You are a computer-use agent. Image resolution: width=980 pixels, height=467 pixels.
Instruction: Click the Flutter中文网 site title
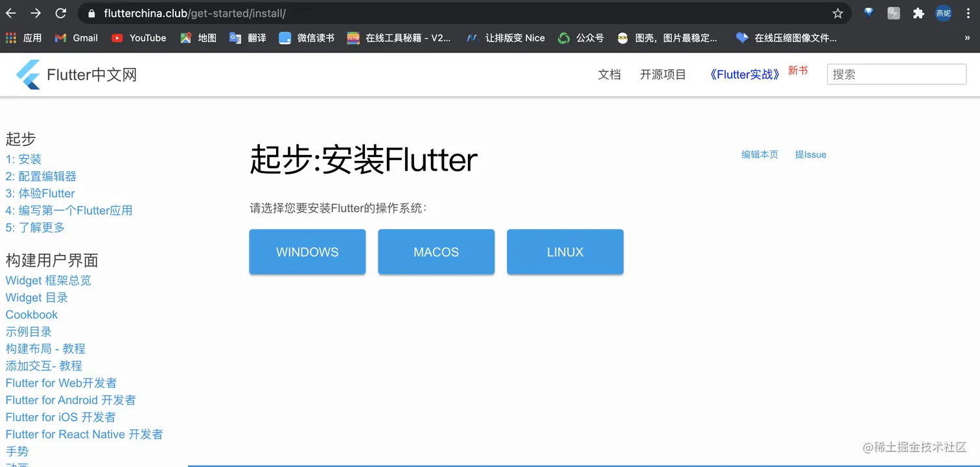(92, 75)
